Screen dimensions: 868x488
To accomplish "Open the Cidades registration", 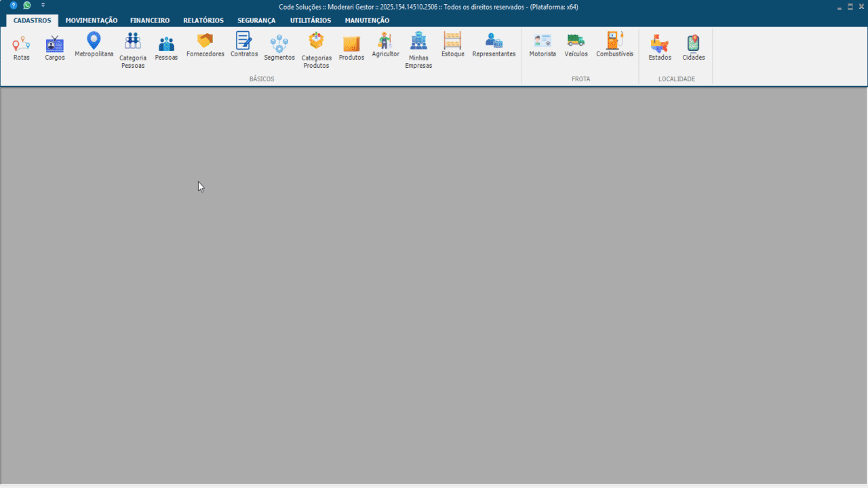I will tap(694, 49).
